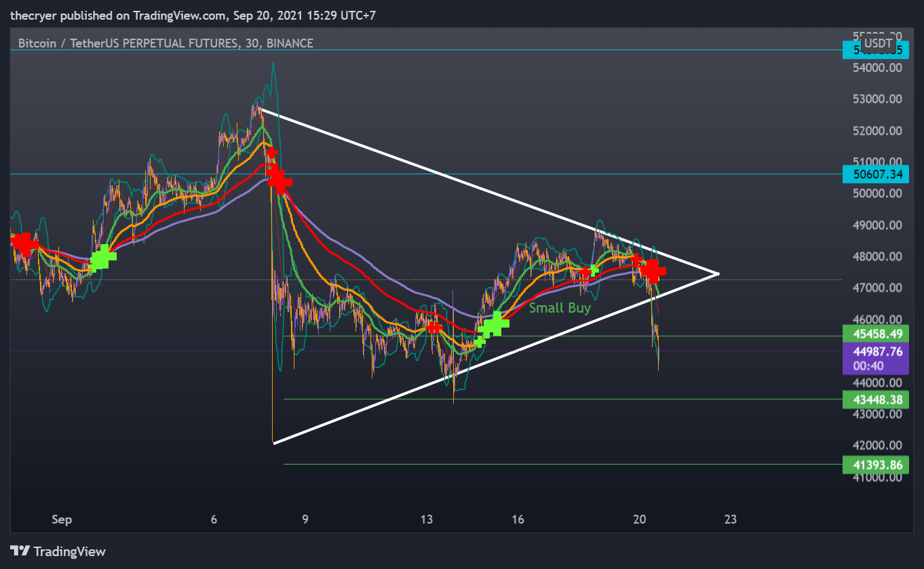The width and height of the screenshot is (924, 569).
Task: Click the 43000.00 price axis value
Action: tap(876, 414)
